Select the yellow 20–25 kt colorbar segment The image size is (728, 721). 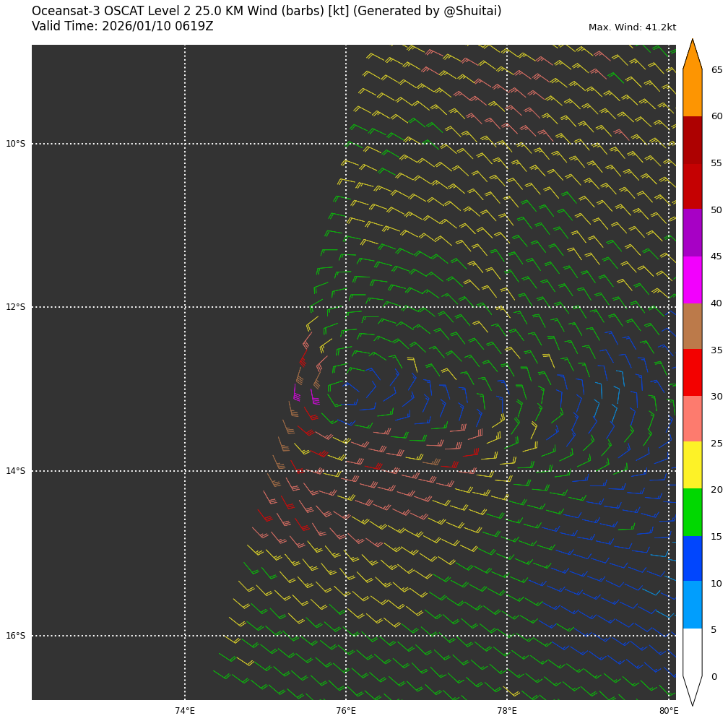[x=692, y=465]
